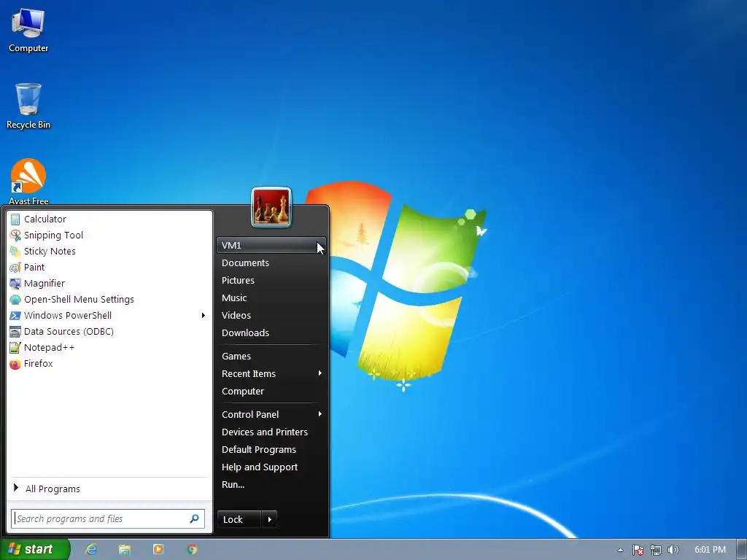Viewport: 747px width, 560px height.
Task: Open Games from the Start menu
Action: click(271, 356)
